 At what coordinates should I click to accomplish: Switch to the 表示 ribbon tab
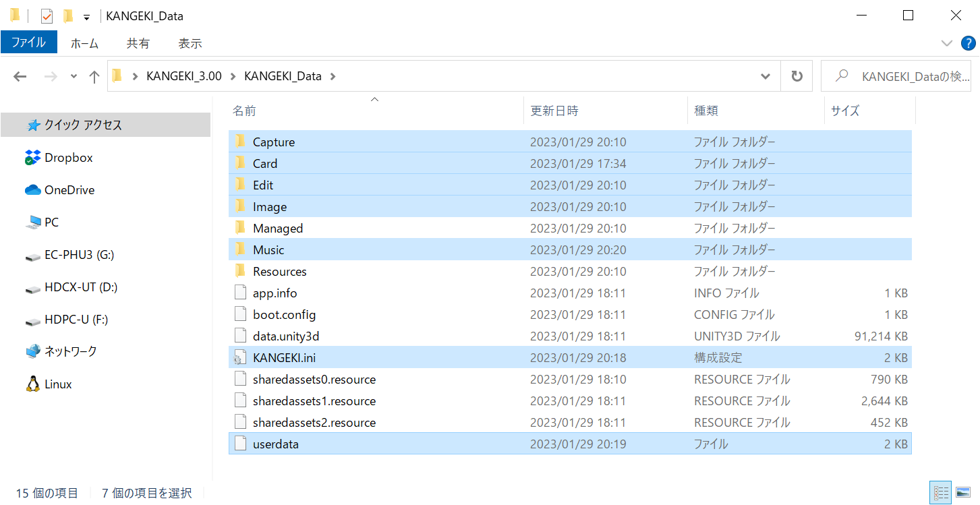coord(190,43)
